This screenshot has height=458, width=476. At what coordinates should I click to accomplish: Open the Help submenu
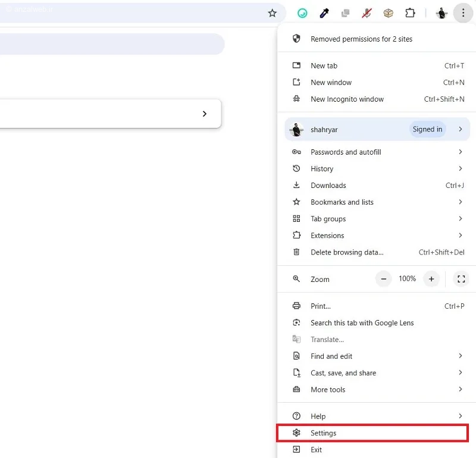[x=377, y=416]
